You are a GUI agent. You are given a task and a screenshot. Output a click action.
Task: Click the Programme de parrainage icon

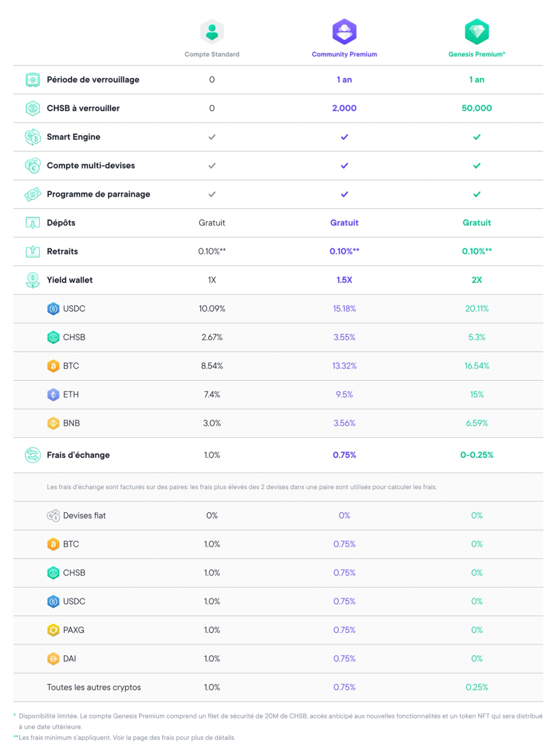33,194
